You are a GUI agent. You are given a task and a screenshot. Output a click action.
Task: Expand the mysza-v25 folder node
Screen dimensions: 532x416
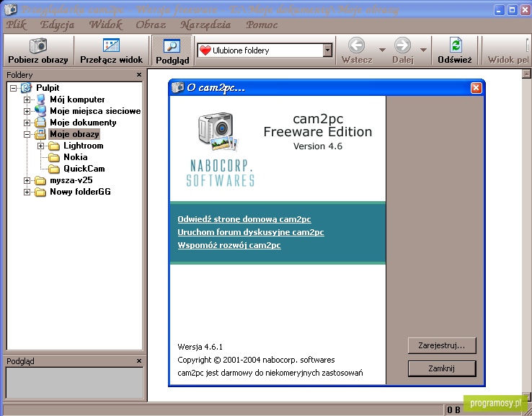click(x=27, y=180)
